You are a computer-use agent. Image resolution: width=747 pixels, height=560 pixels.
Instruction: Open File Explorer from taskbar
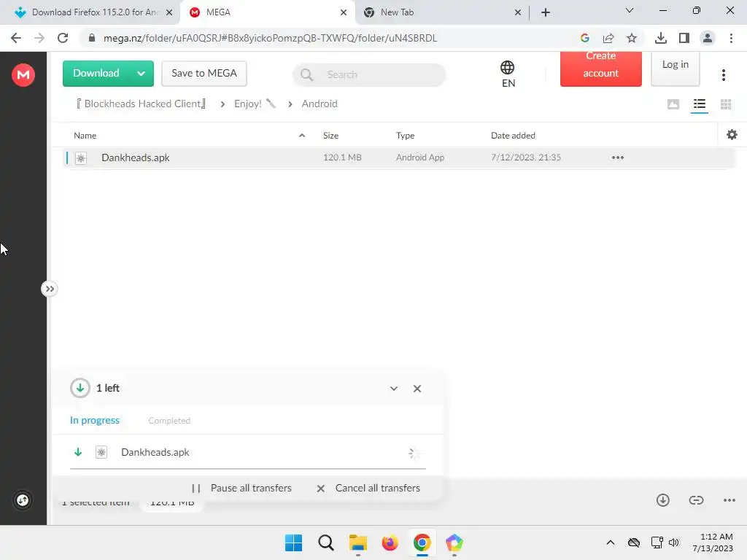(x=357, y=542)
